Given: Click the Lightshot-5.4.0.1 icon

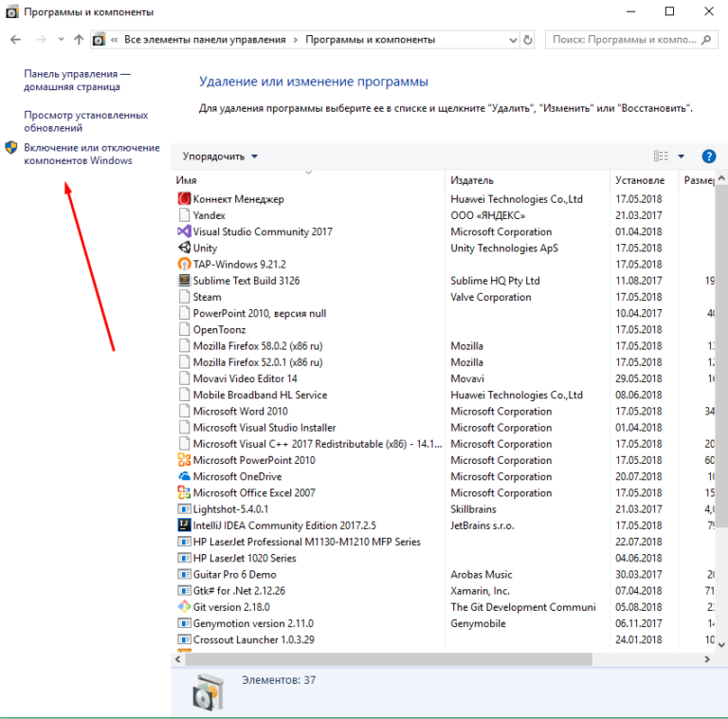Looking at the screenshot, I should click(x=184, y=509).
